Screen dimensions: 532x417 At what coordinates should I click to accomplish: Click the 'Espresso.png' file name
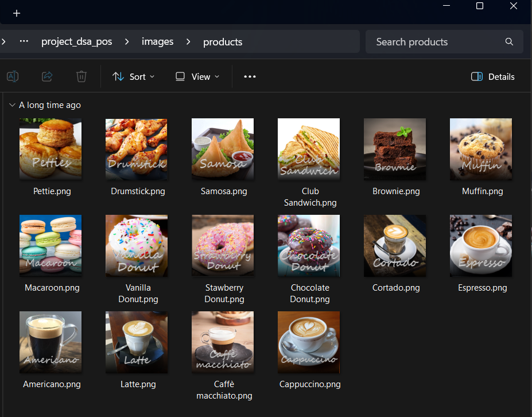(x=482, y=288)
